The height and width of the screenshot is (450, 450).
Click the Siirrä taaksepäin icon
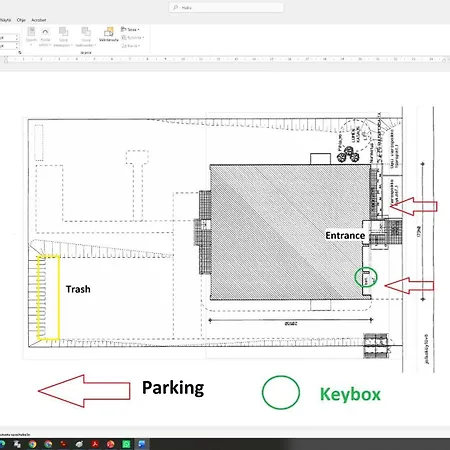pyautogui.click(x=86, y=32)
